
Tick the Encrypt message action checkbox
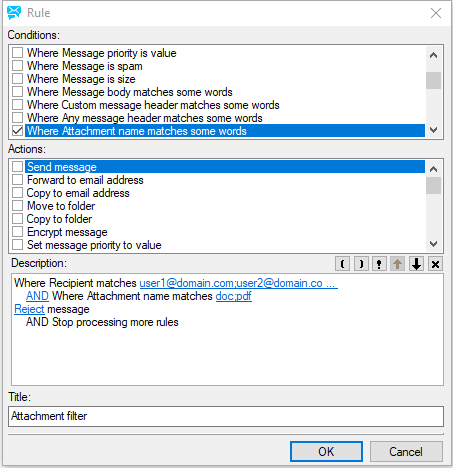click(x=17, y=232)
